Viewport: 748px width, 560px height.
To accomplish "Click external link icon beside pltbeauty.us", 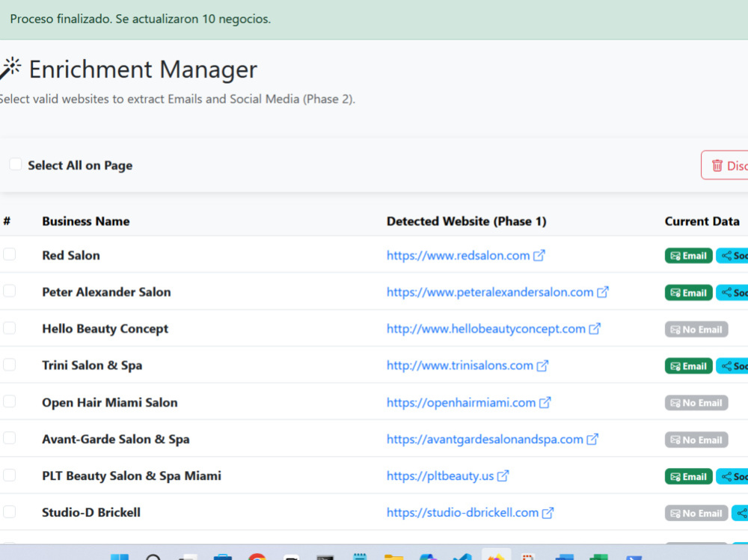I will [x=503, y=476].
